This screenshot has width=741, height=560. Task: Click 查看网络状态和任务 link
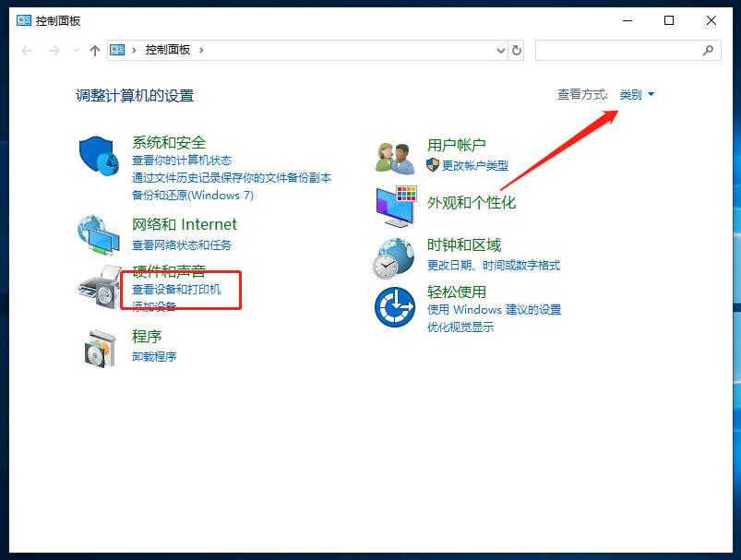pos(182,244)
